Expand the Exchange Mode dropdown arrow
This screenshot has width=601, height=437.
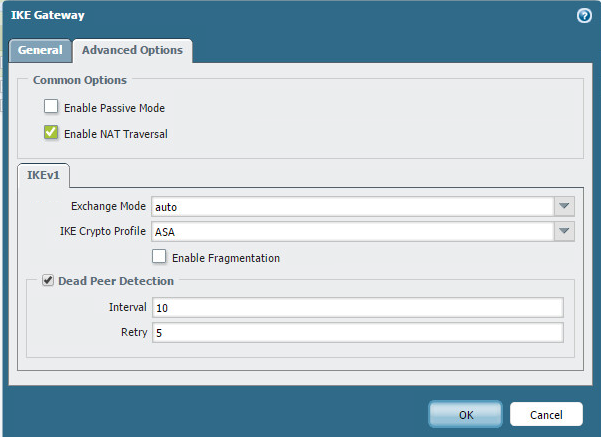tap(565, 207)
